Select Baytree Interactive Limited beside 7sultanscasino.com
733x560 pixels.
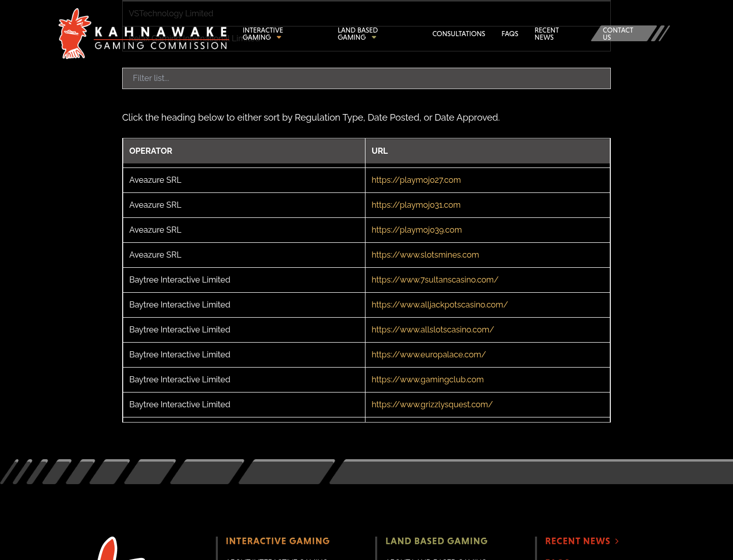(x=244, y=280)
